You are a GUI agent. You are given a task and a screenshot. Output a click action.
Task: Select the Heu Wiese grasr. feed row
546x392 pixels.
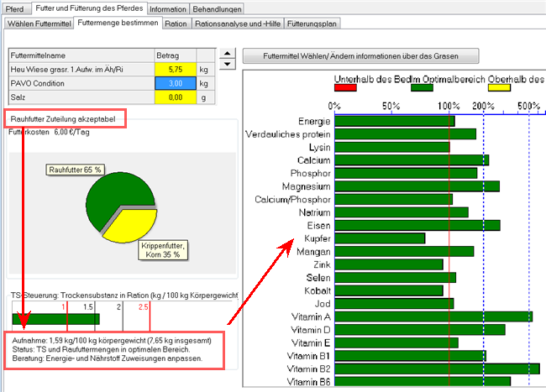click(112, 69)
